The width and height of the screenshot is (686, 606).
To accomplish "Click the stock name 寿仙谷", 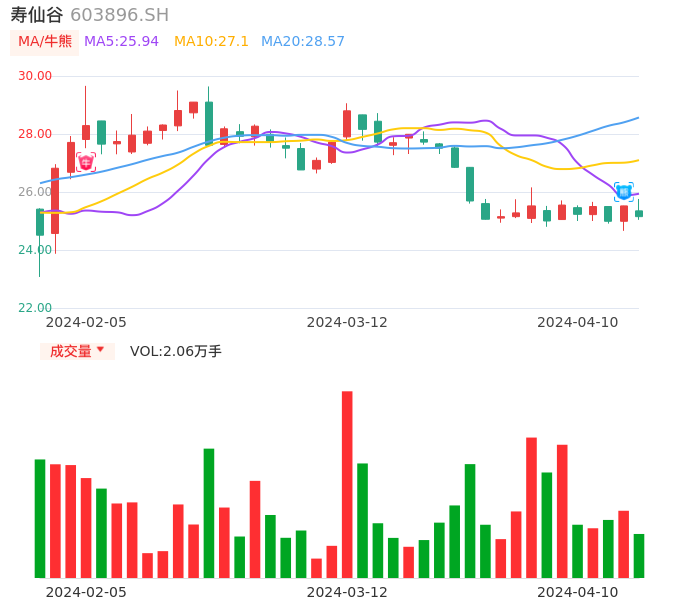I will 37,15.
